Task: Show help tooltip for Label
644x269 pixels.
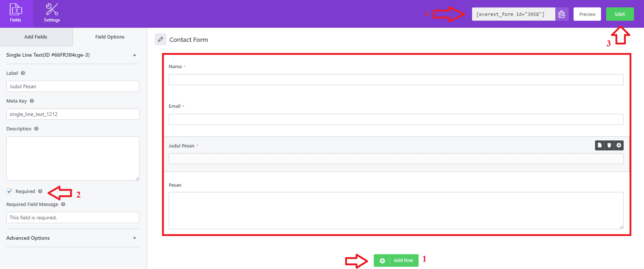Action: [x=23, y=73]
